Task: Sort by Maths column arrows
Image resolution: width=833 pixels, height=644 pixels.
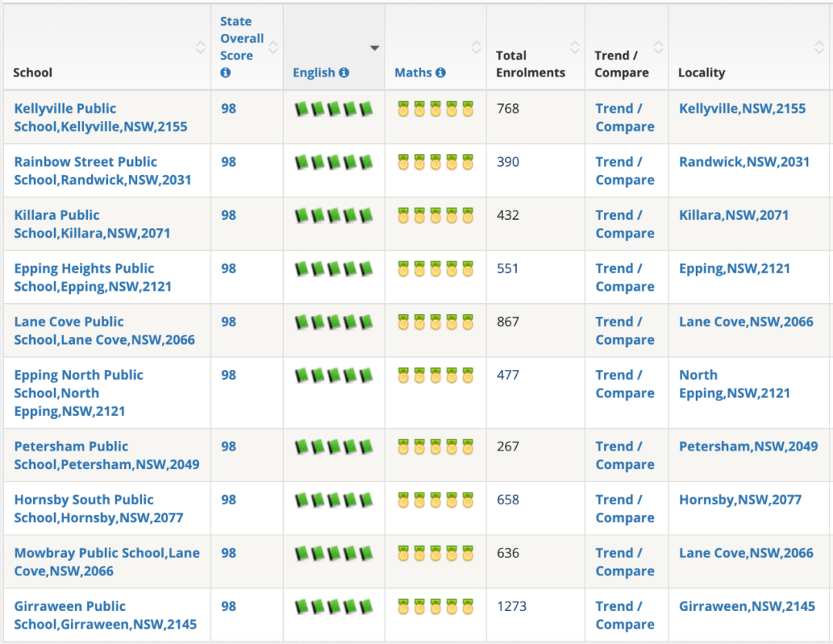Action: coord(476,47)
